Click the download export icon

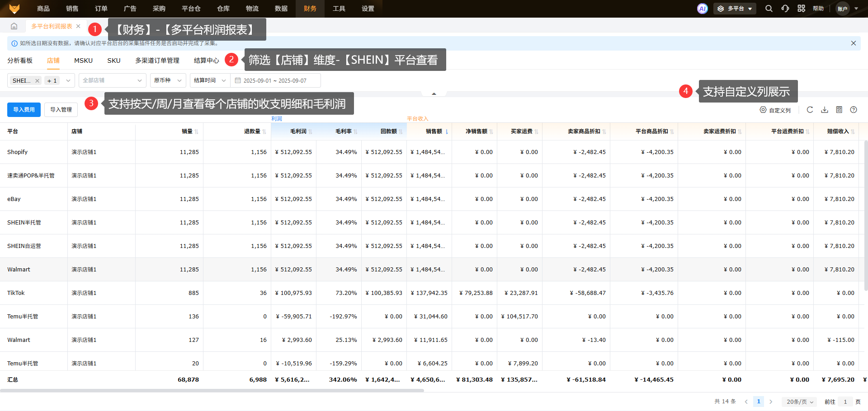point(825,110)
